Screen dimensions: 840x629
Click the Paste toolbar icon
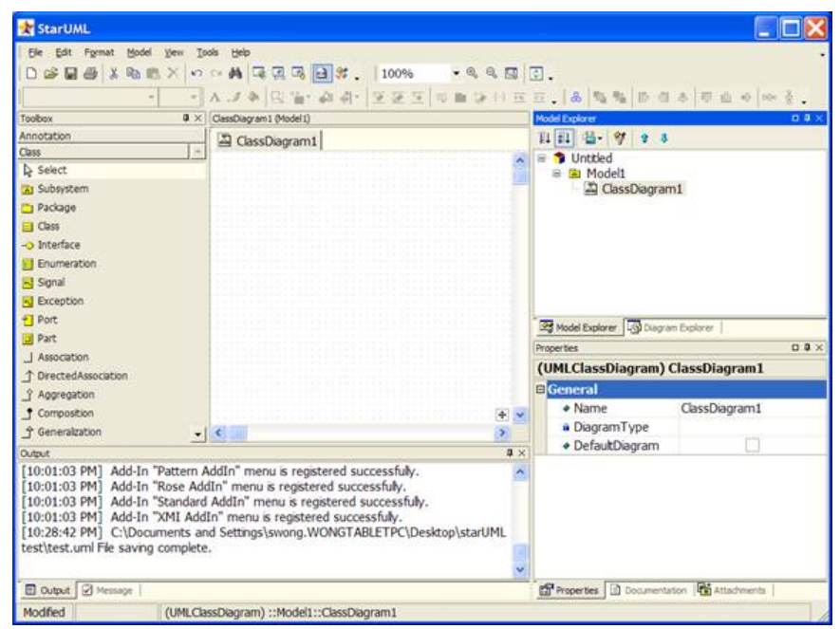(x=153, y=73)
